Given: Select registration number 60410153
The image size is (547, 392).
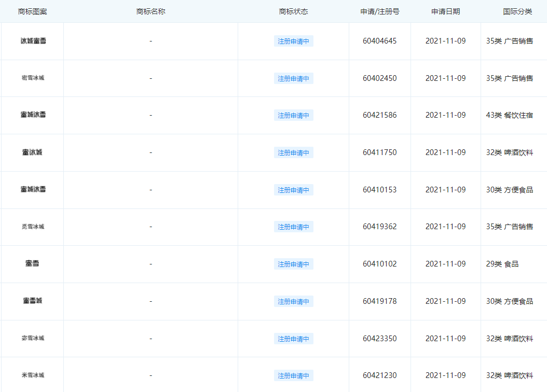Looking at the screenshot, I should coord(379,190).
